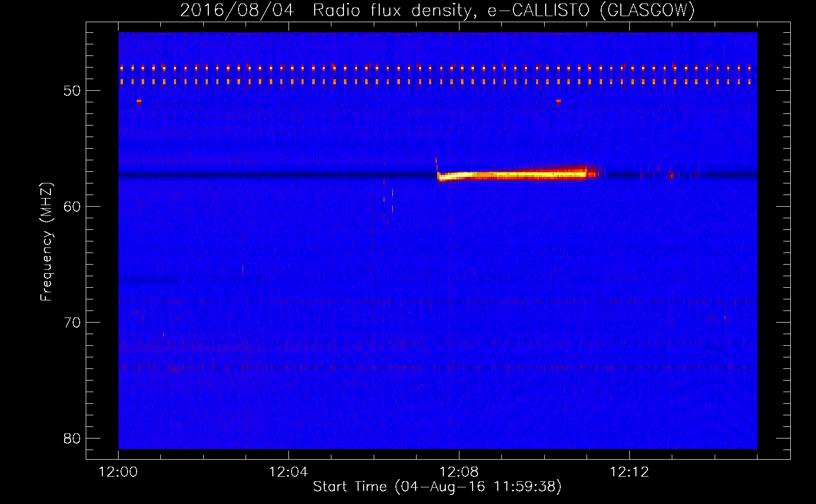Select the 12:08 time tick label
This screenshot has height=504, width=816.
459,472
